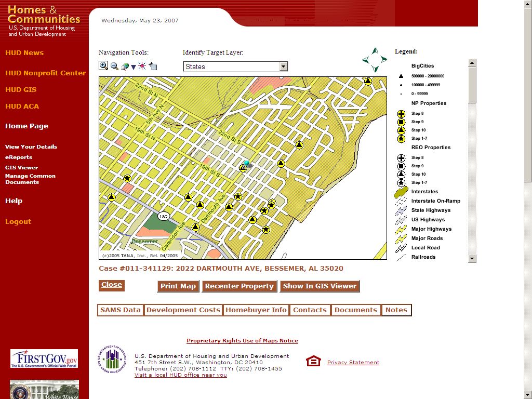Expand the blue triangle next to the globe tool
This screenshot has height=399, width=532.
tap(134, 67)
